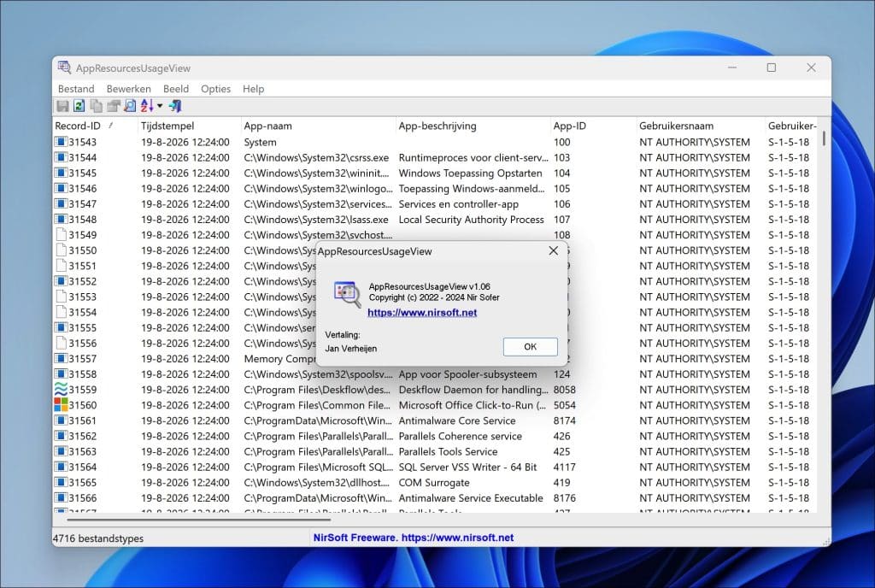Click App-ID value '8058'
Screen dimensions: 875x588
(x=564, y=390)
